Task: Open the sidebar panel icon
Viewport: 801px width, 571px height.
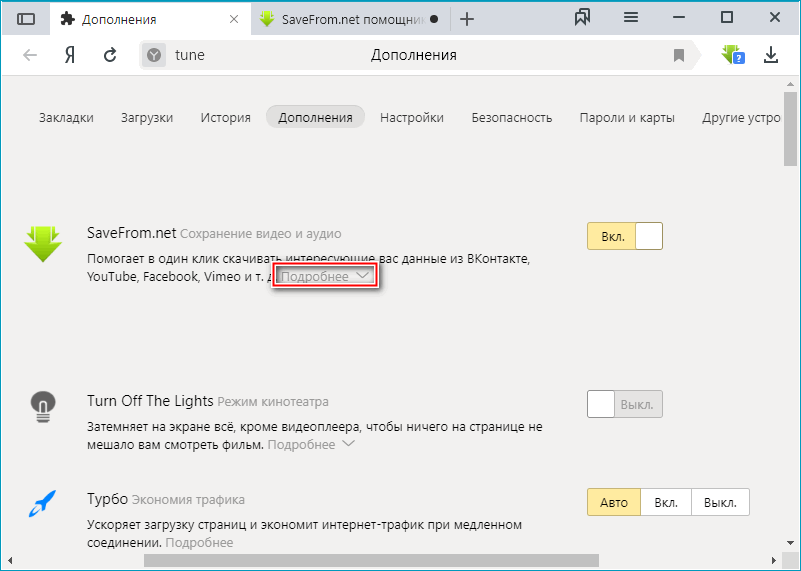Action: click(26, 19)
